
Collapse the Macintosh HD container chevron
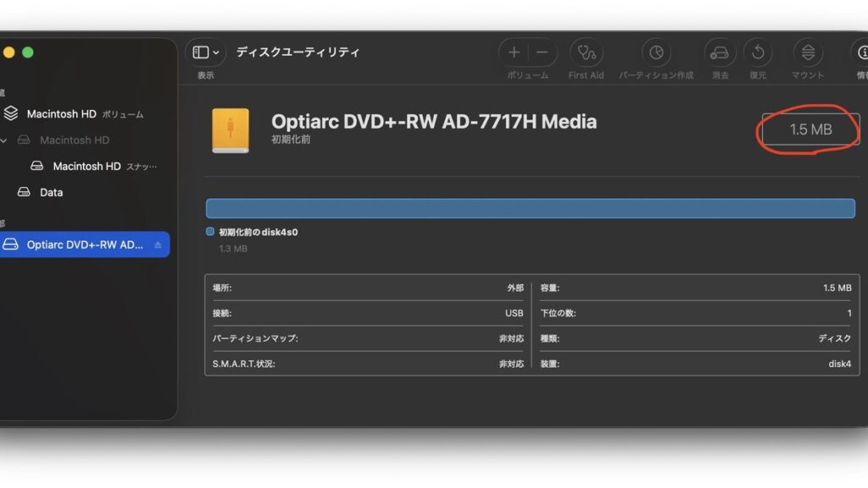point(5,140)
